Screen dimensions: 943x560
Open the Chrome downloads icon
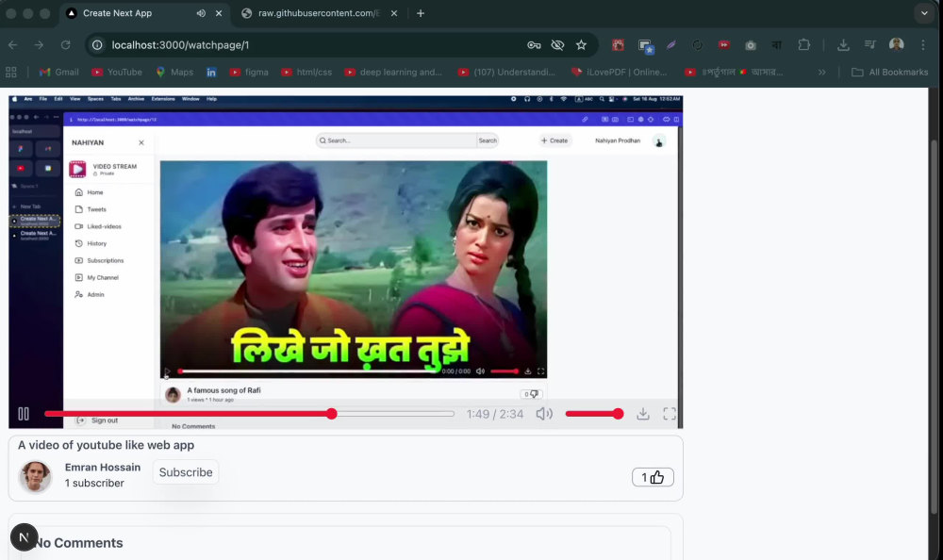(843, 45)
